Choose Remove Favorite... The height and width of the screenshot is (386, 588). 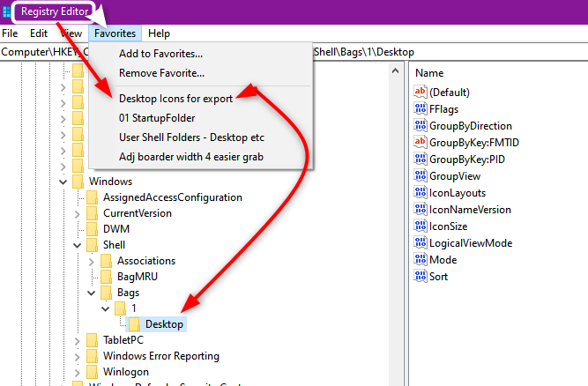[x=161, y=72]
